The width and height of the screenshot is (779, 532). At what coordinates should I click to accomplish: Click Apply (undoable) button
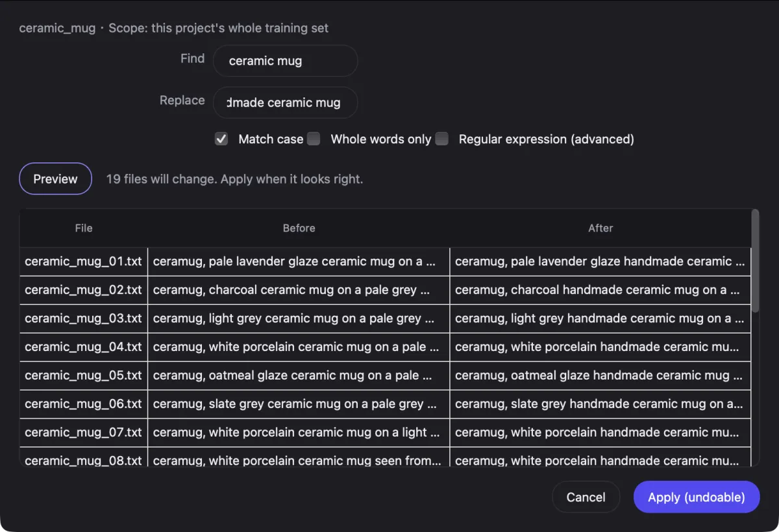click(697, 497)
